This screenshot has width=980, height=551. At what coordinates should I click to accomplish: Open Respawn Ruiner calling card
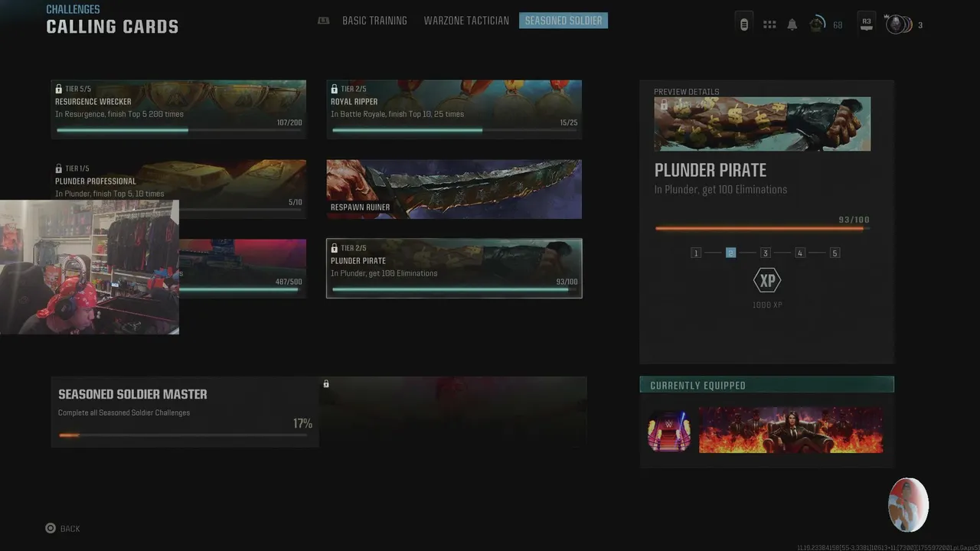pyautogui.click(x=454, y=189)
